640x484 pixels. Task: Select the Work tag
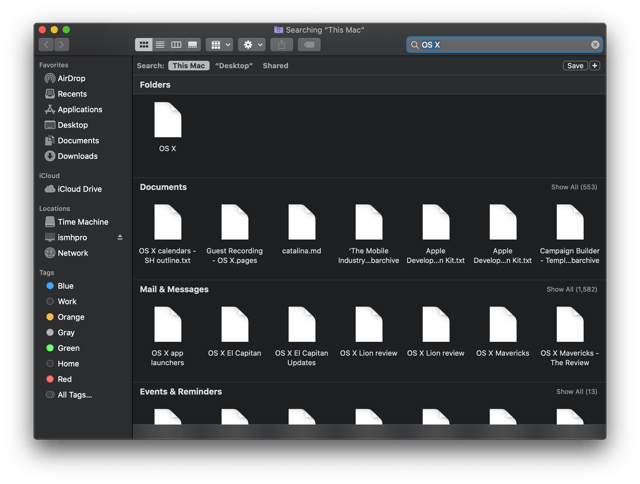(62, 302)
